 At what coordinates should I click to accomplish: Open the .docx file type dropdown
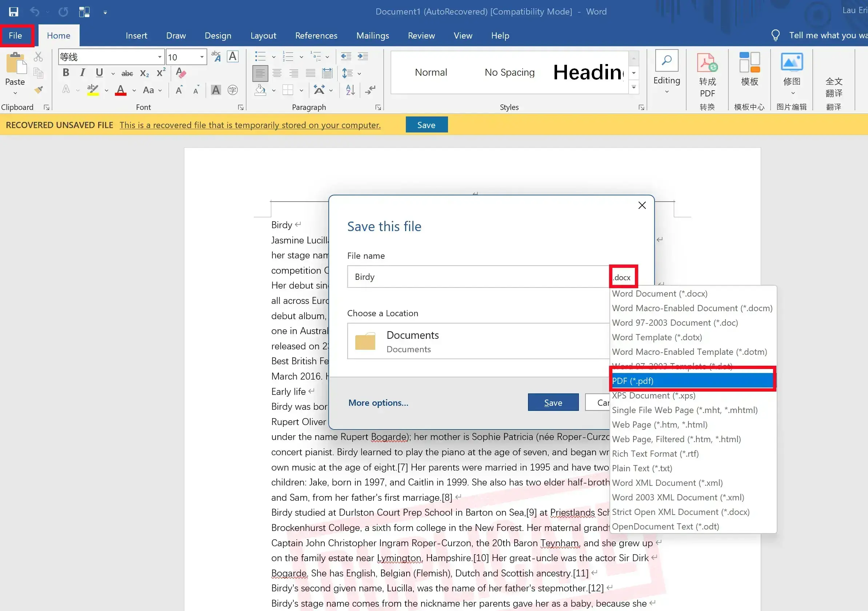623,277
